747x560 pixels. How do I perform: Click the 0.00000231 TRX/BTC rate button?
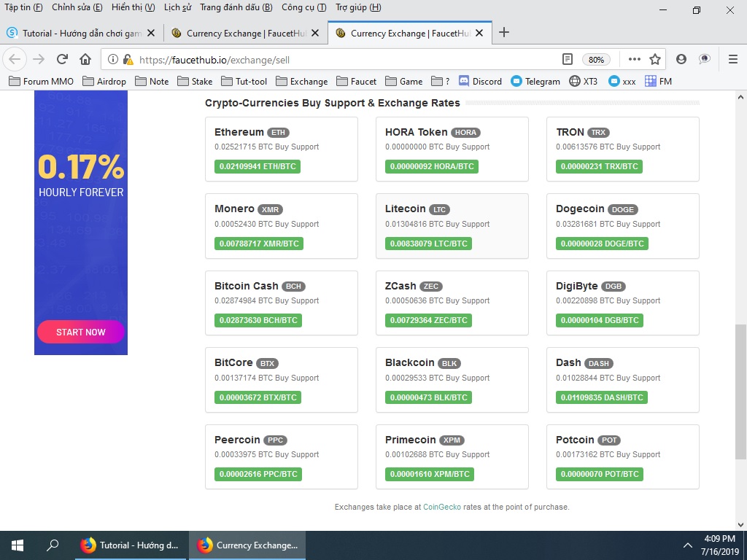(599, 166)
